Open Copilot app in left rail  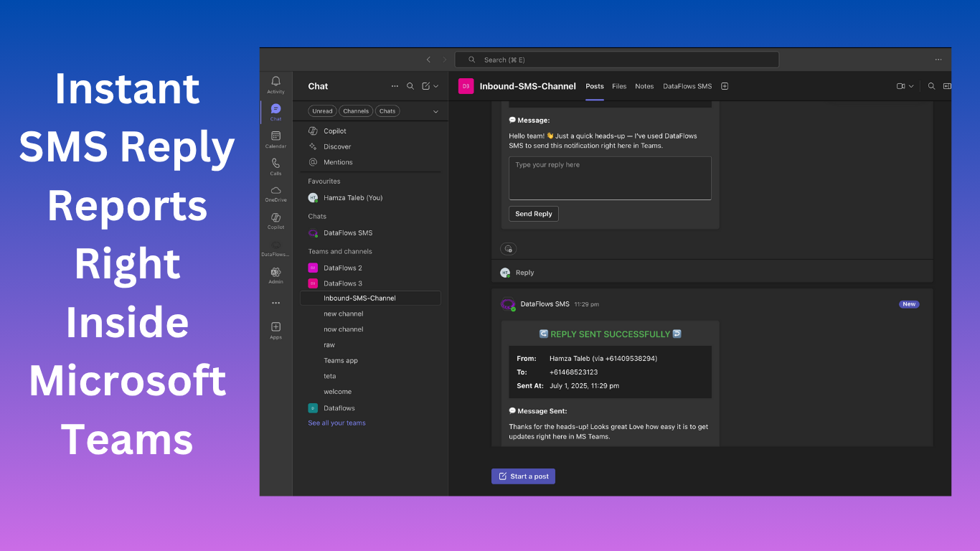point(275,220)
